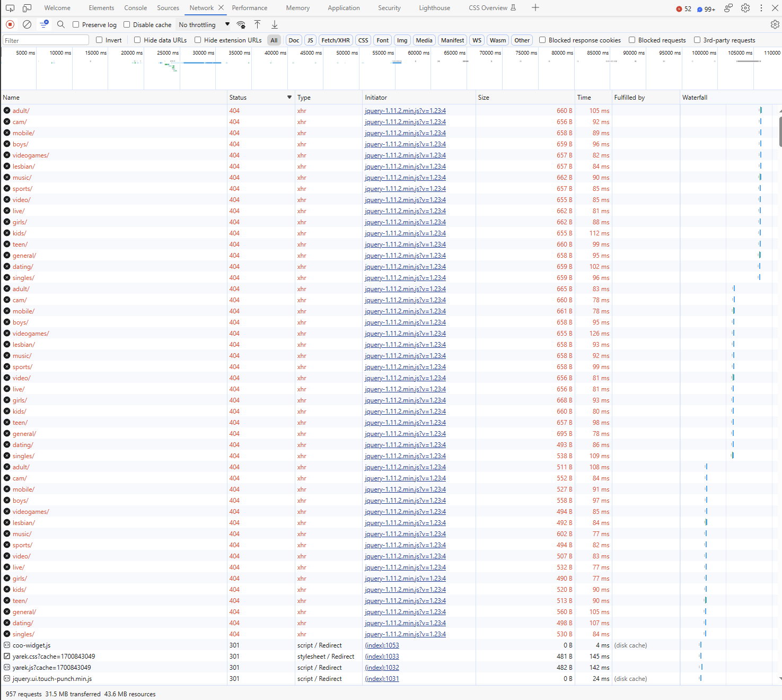This screenshot has height=700, width=782.
Task: Click the 99+ issues indicator
Action: pos(706,8)
